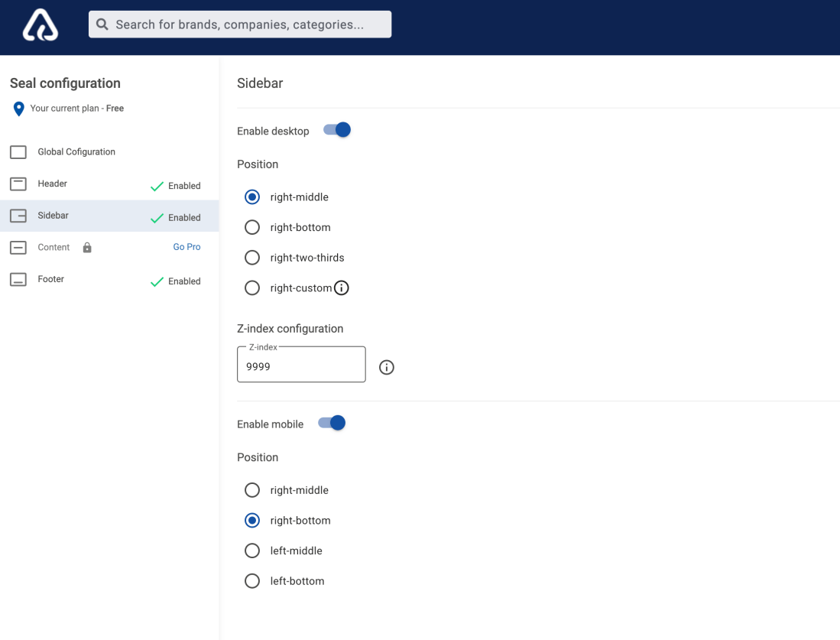Select right-middle under mobile Position
This screenshot has width=840, height=640.
tap(252, 489)
